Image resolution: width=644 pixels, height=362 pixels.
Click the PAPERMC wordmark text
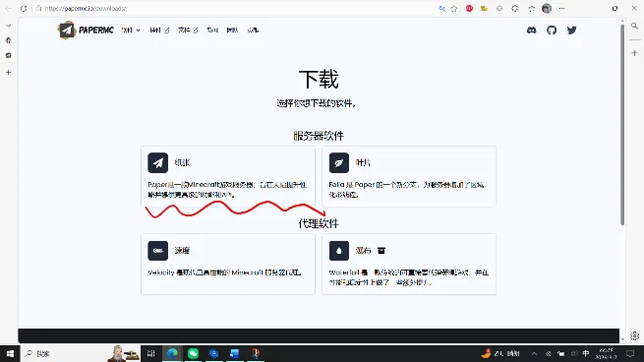tap(96, 30)
